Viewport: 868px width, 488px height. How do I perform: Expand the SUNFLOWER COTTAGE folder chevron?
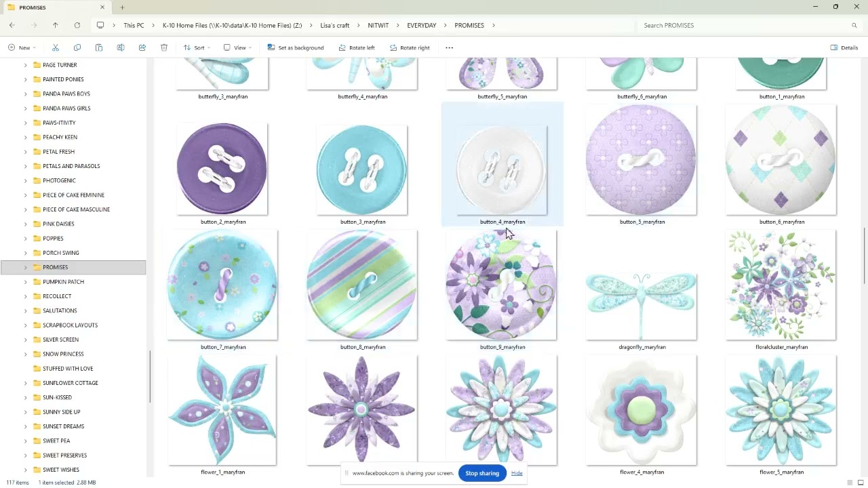coord(26,383)
